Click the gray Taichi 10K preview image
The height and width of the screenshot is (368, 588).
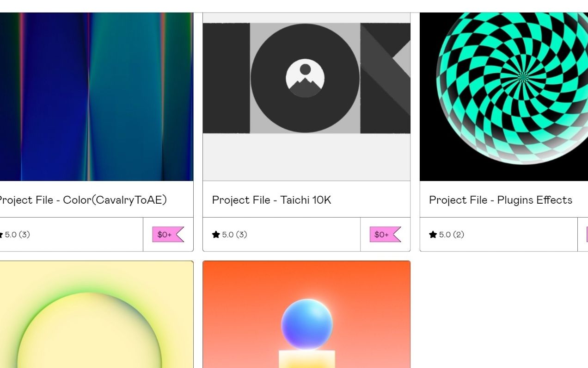click(x=306, y=97)
